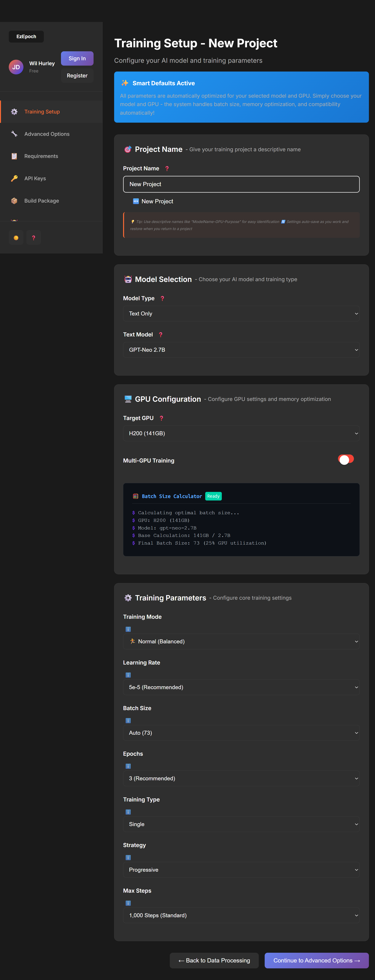Click the Project Name text field
The image size is (375, 980).
click(x=241, y=184)
